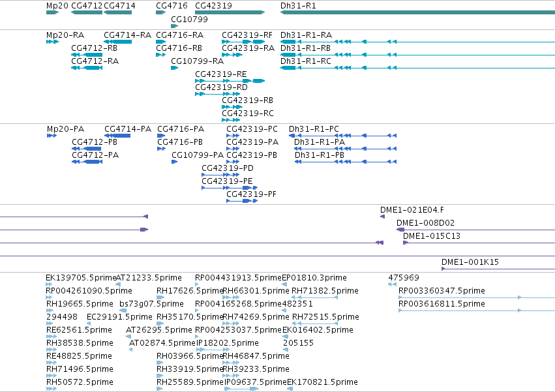Select EST bs73g07.5prime
Viewport: 555px width, 392px height.
point(151,304)
